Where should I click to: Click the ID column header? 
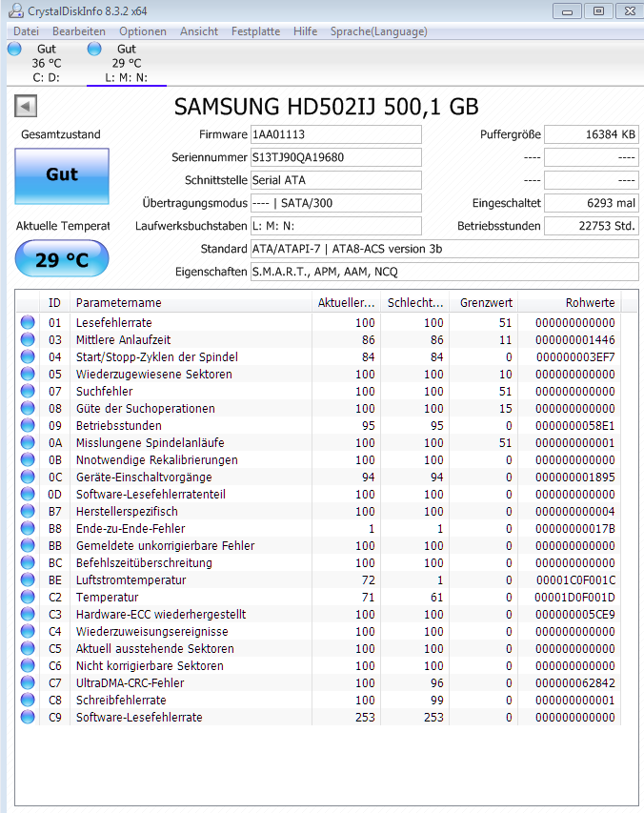click(54, 303)
